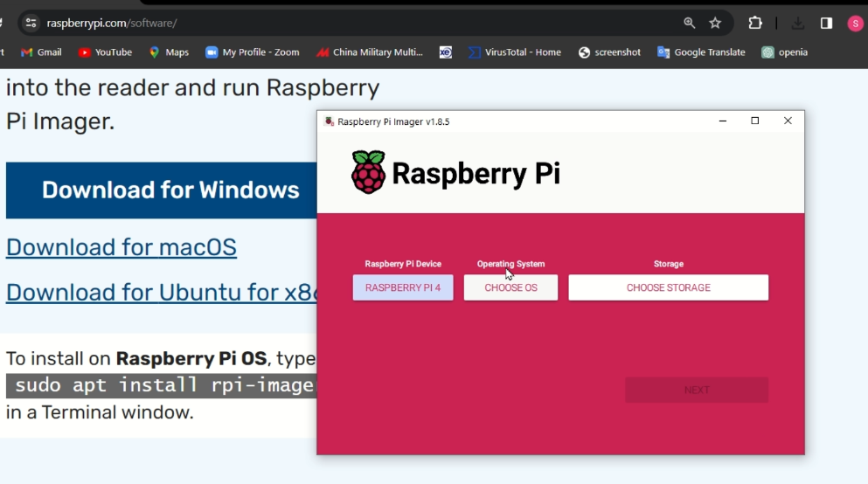This screenshot has width=868, height=484.
Task: Open the China Military Multi... bookmark
Action: 369,52
